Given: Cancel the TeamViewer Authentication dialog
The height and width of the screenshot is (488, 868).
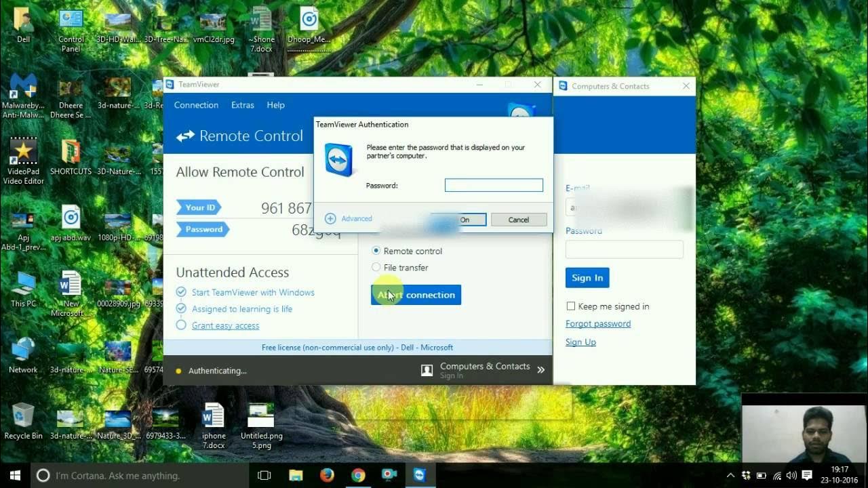Looking at the screenshot, I should point(519,220).
